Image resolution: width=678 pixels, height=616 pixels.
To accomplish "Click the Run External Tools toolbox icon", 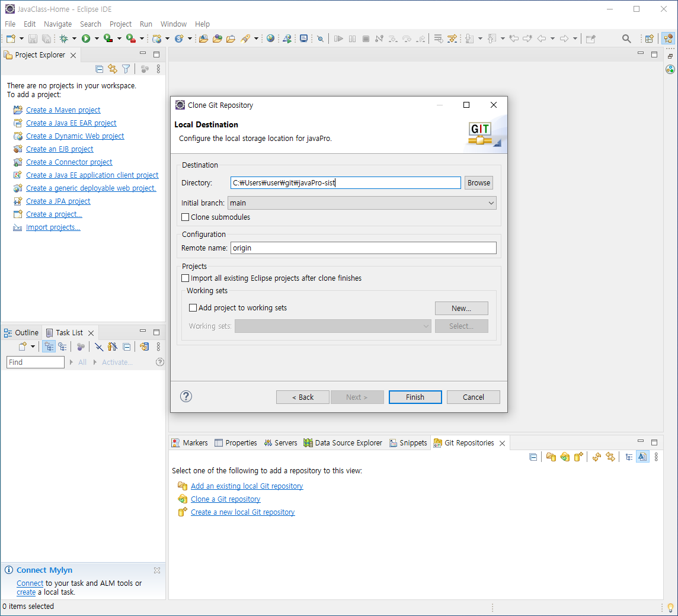I will pyautogui.click(x=130, y=38).
